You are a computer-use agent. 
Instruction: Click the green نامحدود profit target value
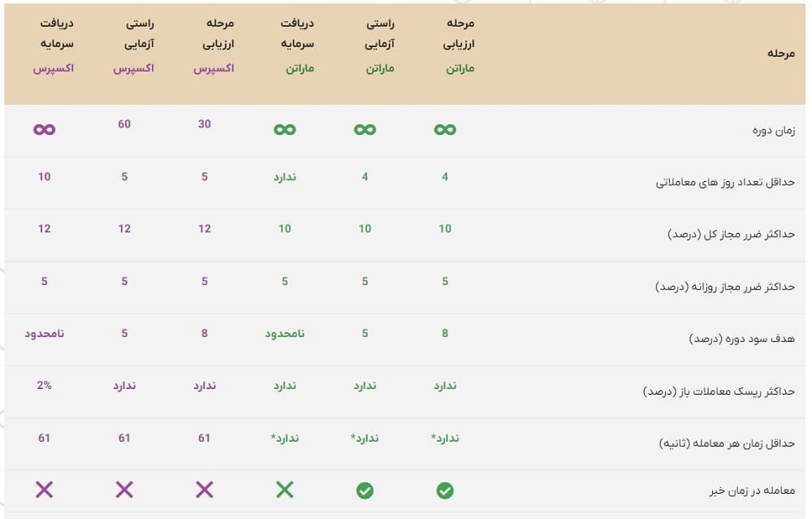tap(285, 333)
